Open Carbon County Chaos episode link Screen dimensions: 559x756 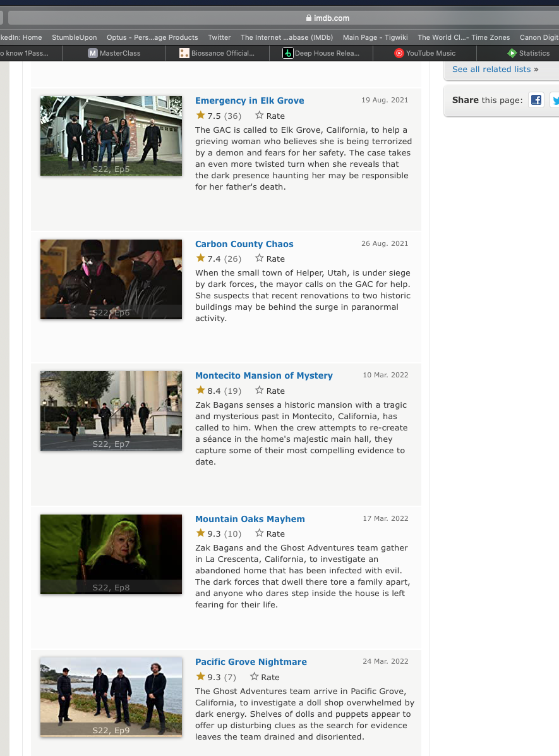coord(244,244)
